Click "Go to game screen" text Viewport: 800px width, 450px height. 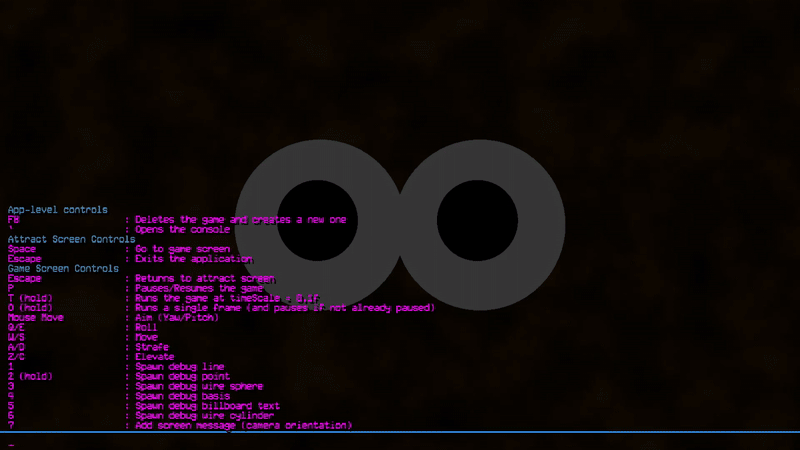(x=182, y=249)
